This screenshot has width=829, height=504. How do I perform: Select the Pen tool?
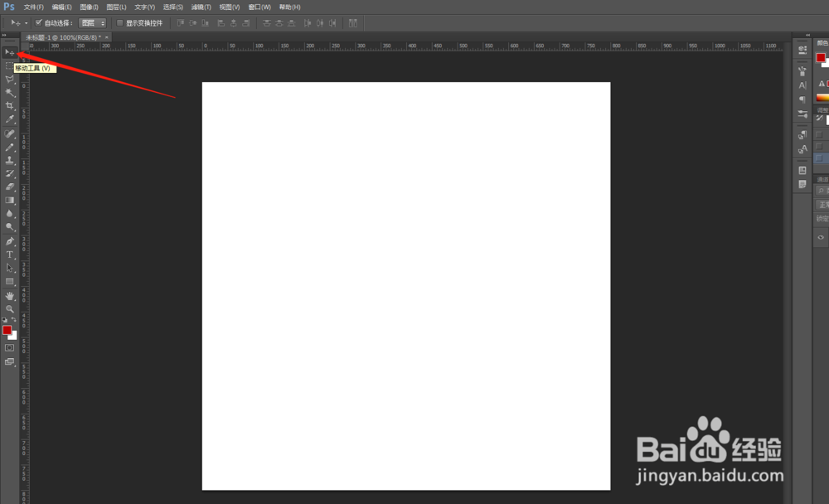9,241
